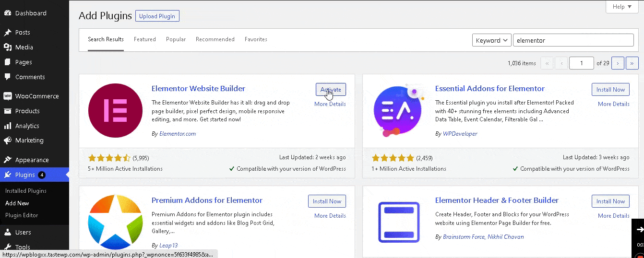Click the Upload Plugin button
Viewport: 644px width, 258px height.
(x=157, y=16)
